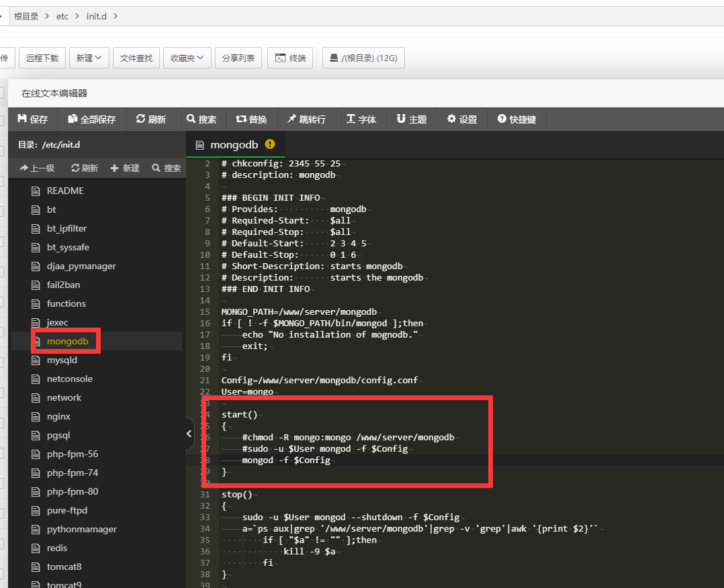The height and width of the screenshot is (588, 724).
Task: Open the functions file
Action: point(66,303)
